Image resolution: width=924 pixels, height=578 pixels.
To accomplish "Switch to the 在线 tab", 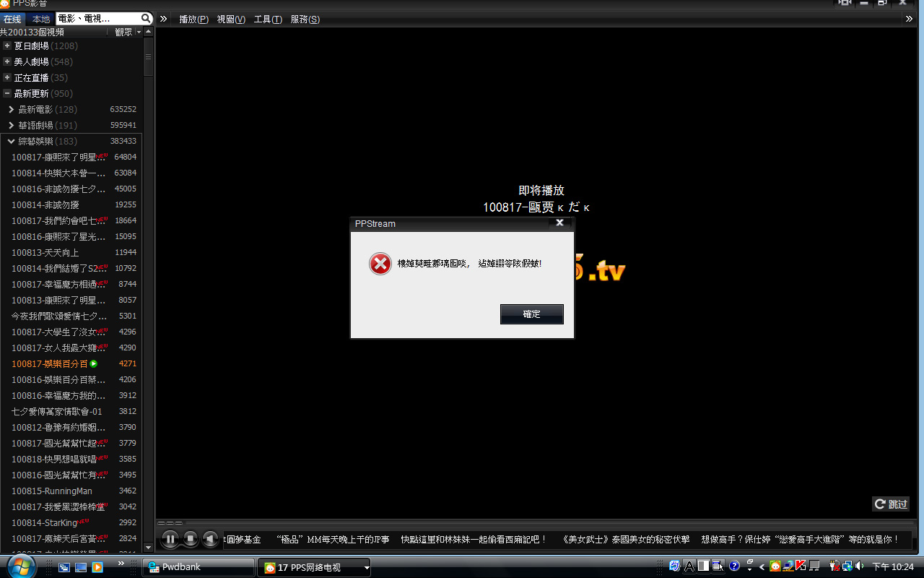I will tap(12, 19).
